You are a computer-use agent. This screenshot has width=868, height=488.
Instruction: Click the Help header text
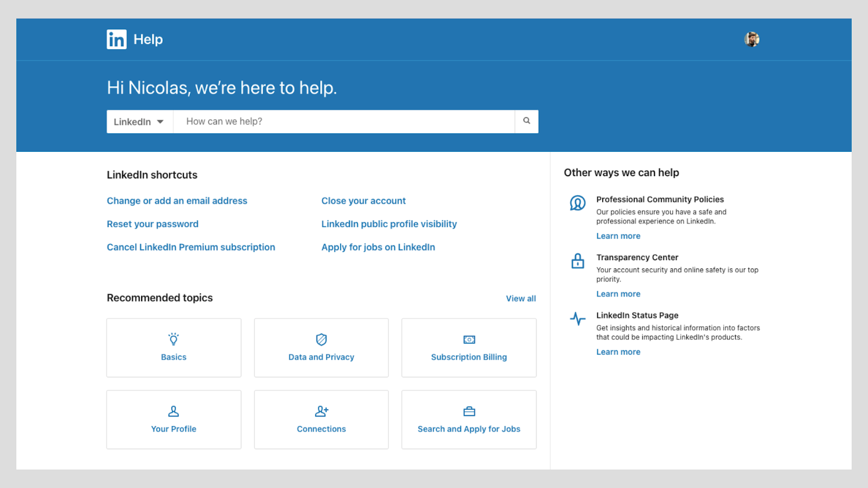148,40
